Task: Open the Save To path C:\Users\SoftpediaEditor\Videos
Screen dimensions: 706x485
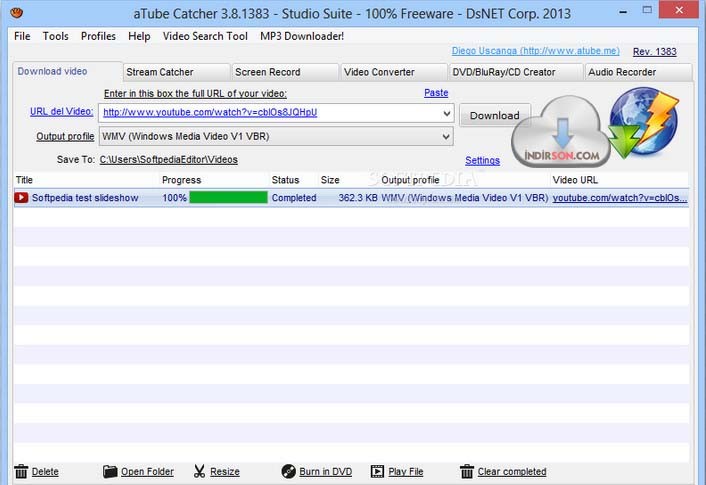Action: (168, 159)
